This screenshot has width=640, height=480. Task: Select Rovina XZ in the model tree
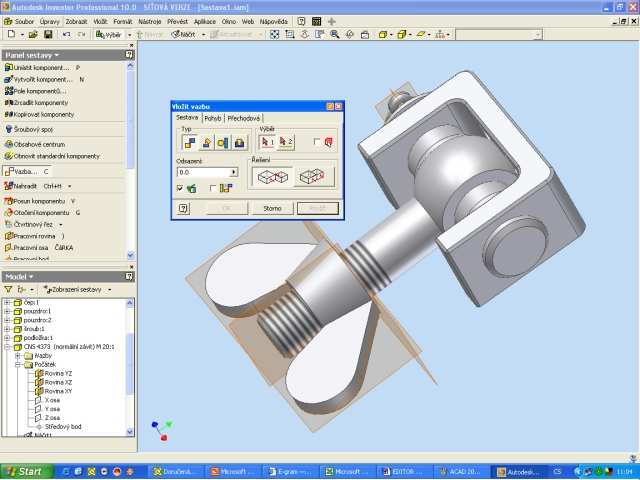[58, 382]
